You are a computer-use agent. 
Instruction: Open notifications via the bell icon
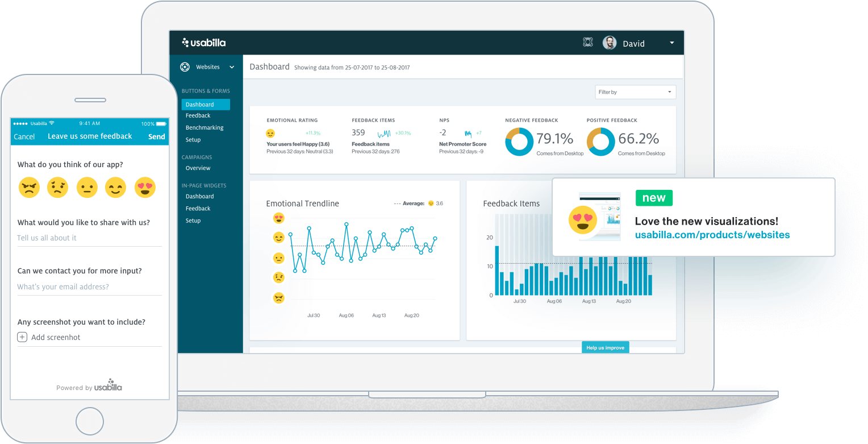pyautogui.click(x=588, y=42)
